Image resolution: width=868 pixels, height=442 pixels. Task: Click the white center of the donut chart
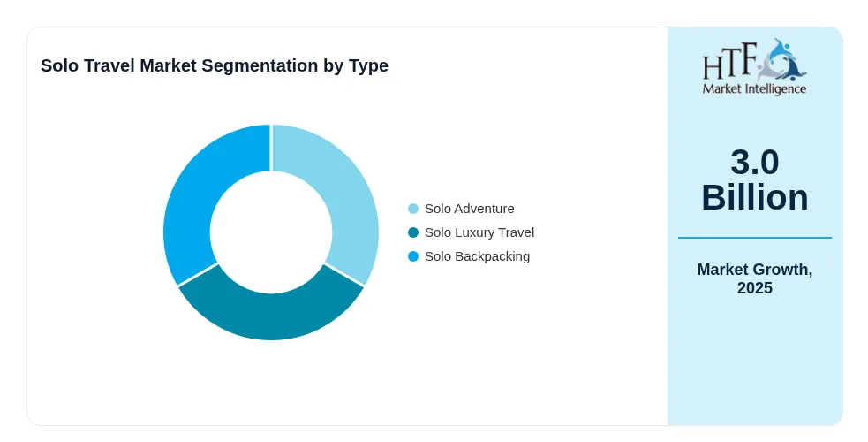[271, 232]
